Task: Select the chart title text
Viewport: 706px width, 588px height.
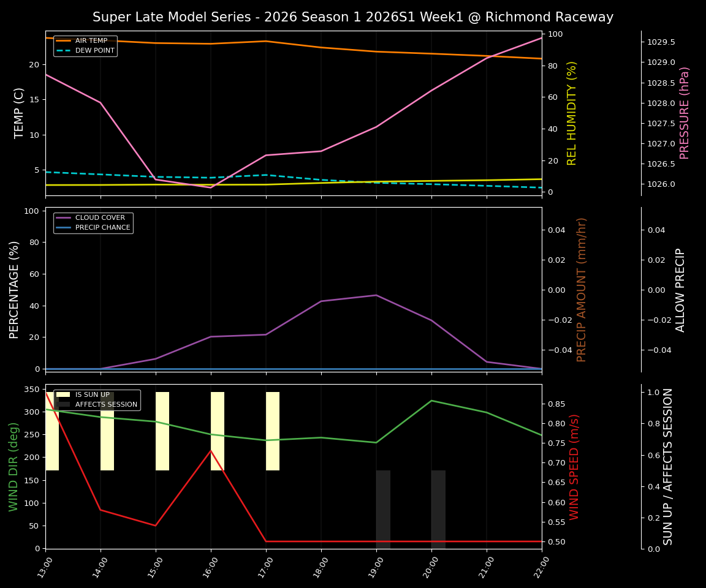Action: pyautogui.click(x=353, y=17)
